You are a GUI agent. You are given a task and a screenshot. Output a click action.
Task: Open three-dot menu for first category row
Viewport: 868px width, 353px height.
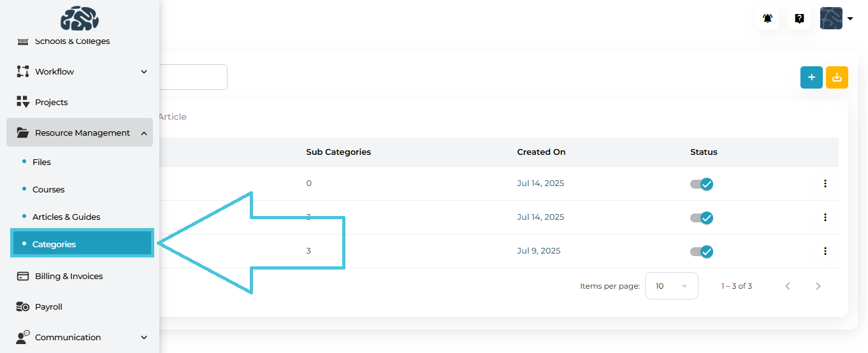pos(825,184)
